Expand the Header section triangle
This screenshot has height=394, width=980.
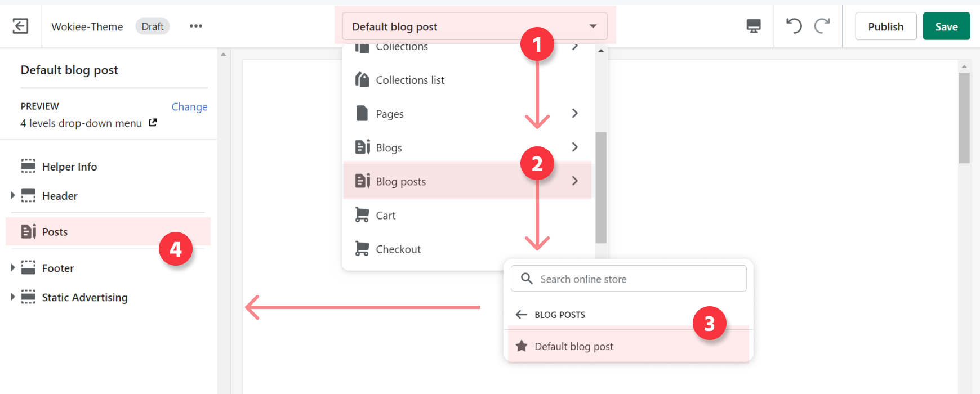[x=13, y=195]
